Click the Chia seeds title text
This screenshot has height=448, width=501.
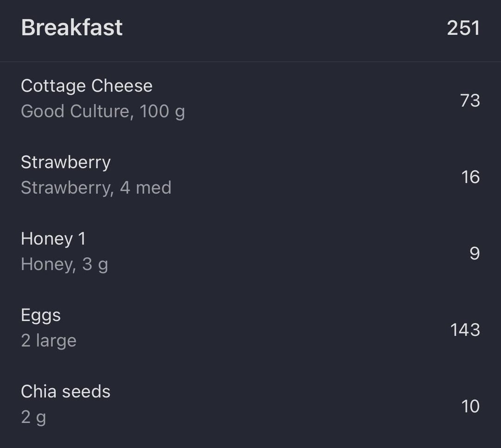[x=65, y=391]
